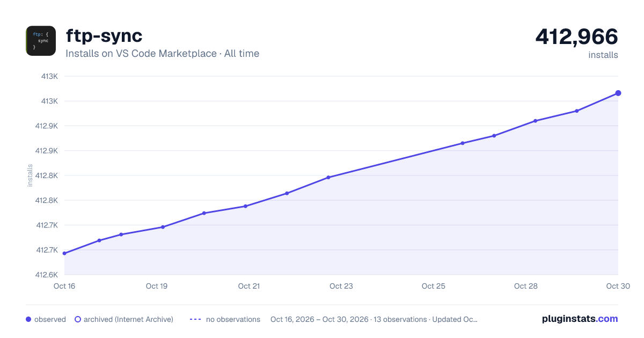The image size is (644, 338).
Task: Select the data point above the Oct 21 label
Action: (245, 206)
